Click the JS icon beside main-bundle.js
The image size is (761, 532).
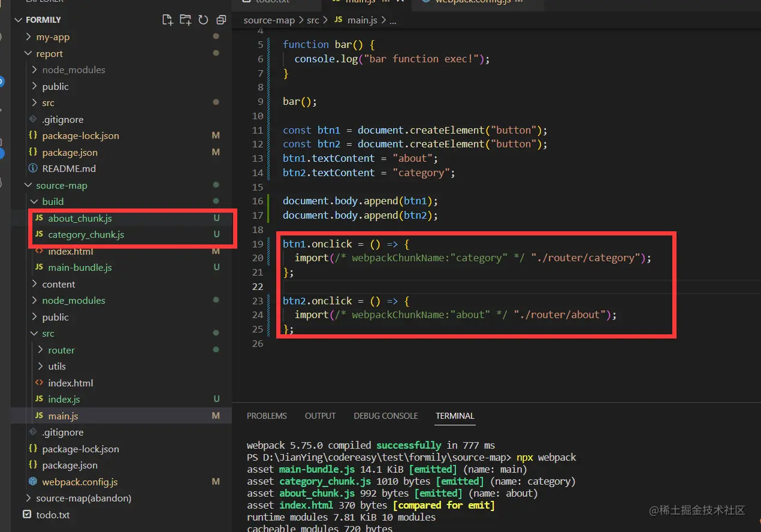39,267
